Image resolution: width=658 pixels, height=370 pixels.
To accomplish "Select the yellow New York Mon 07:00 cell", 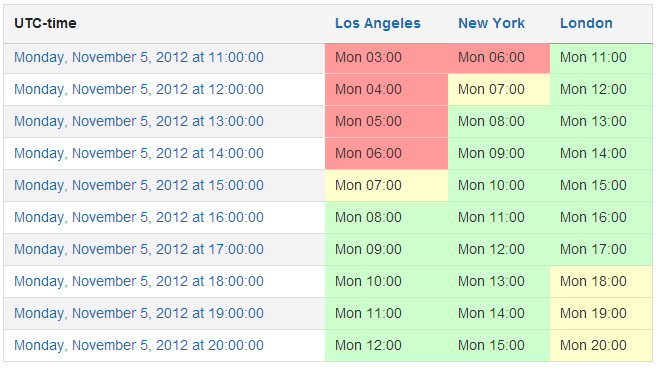I will [x=499, y=90].
